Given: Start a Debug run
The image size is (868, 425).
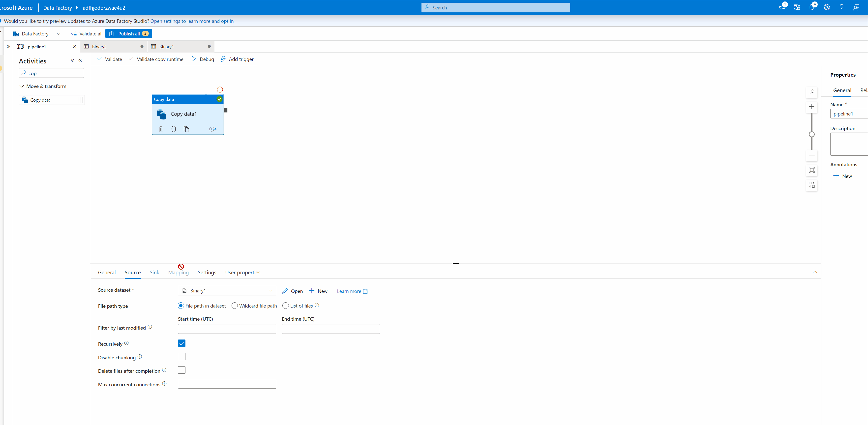Looking at the screenshot, I should pyautogui.click(x=203, y=59).
